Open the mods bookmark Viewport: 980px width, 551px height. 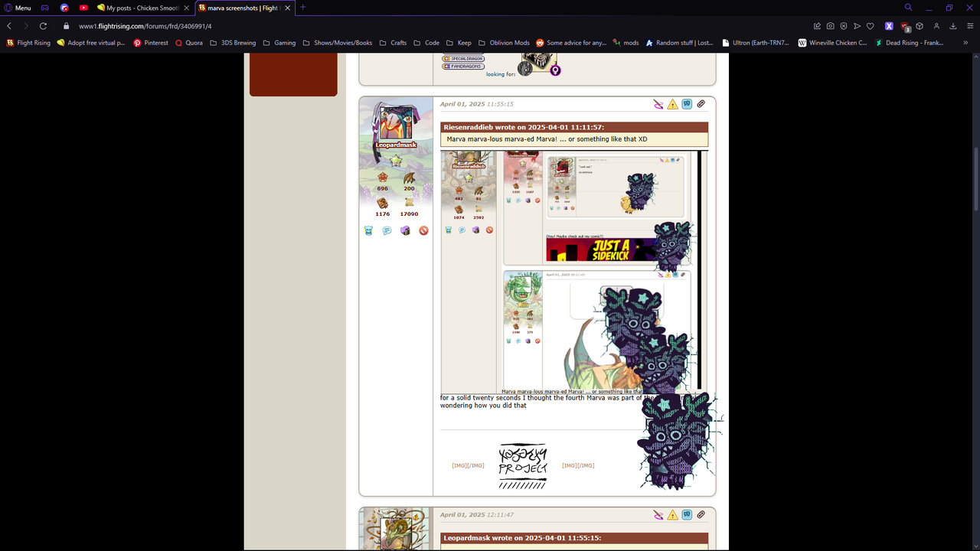click(x=626, y=43)
